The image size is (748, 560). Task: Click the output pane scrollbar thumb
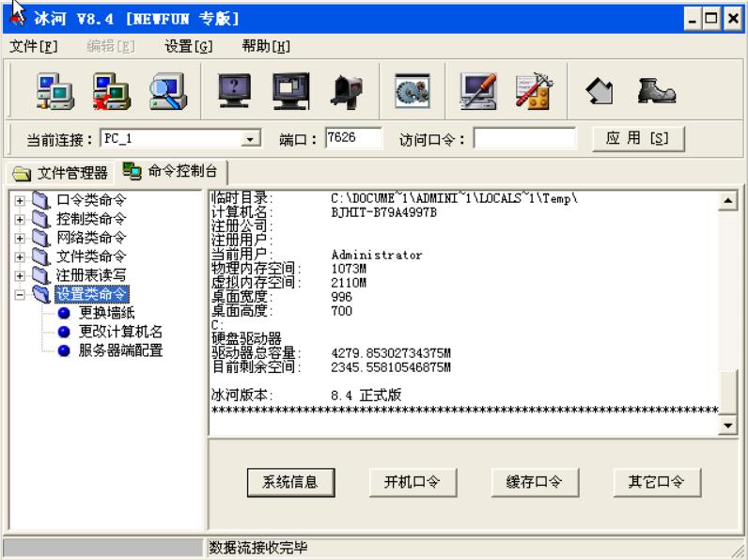pos(728,391)
